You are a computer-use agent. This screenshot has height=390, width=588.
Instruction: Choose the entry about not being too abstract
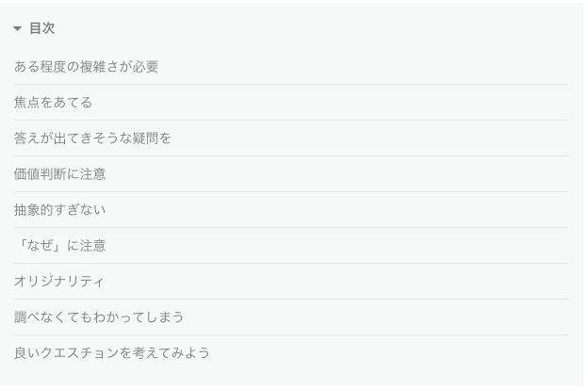click(x=60, y=210)
